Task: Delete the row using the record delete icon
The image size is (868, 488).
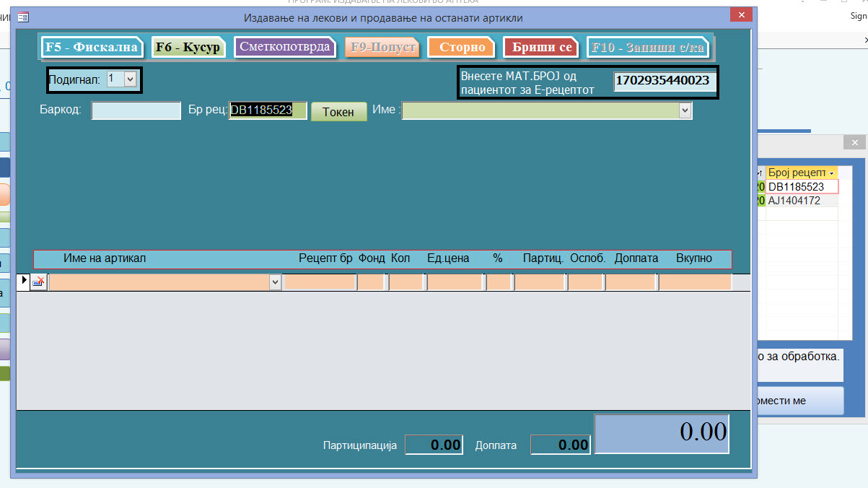Action: tap(39, 282)
